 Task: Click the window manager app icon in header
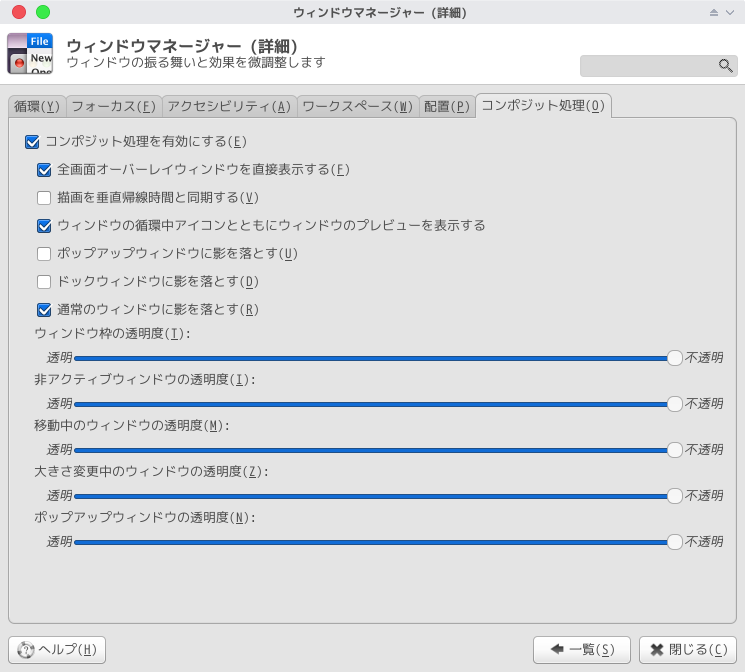(30, 54)
